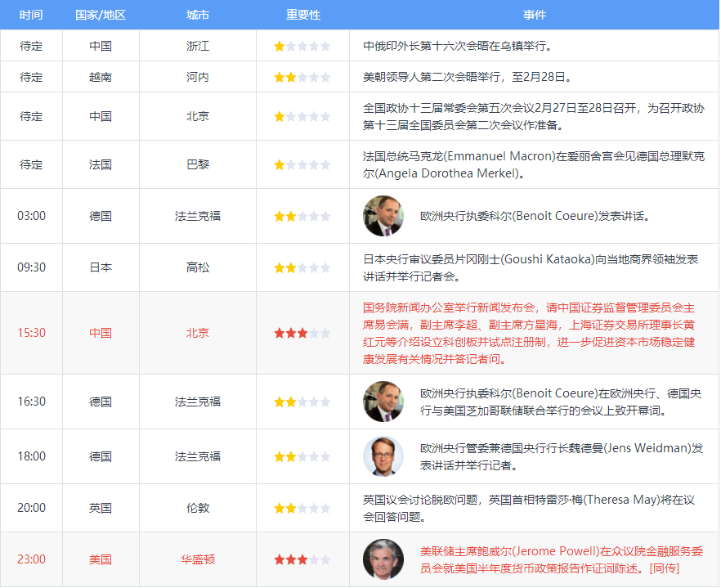721x588 pixels.
Task: Click the 重要性 column header
Action: 303,16
